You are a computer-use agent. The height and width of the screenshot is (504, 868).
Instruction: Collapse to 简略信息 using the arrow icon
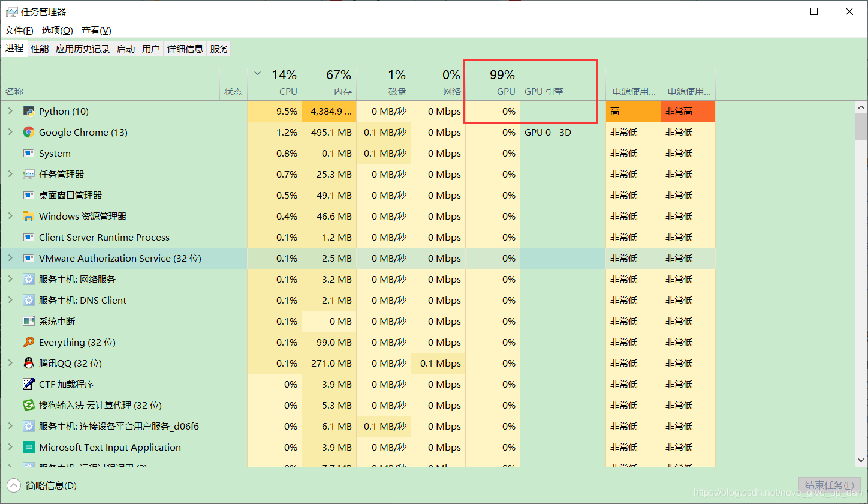click(x=14, y=485)
